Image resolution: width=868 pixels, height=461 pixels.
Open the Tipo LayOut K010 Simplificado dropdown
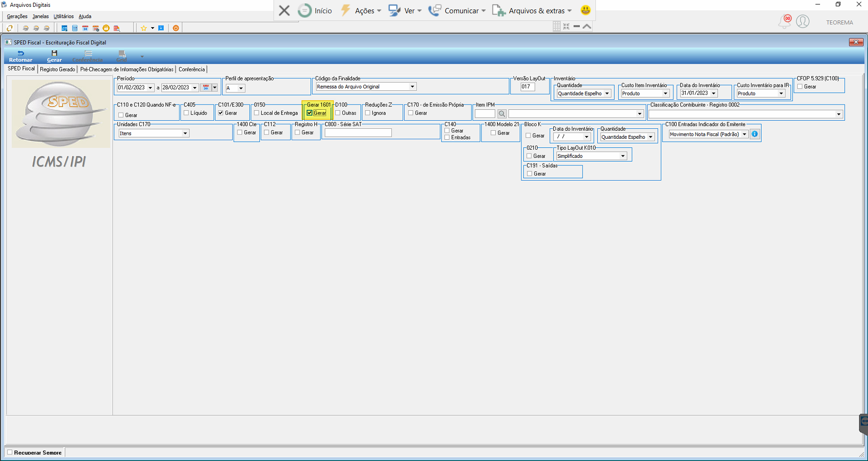(x=623, y=156)
